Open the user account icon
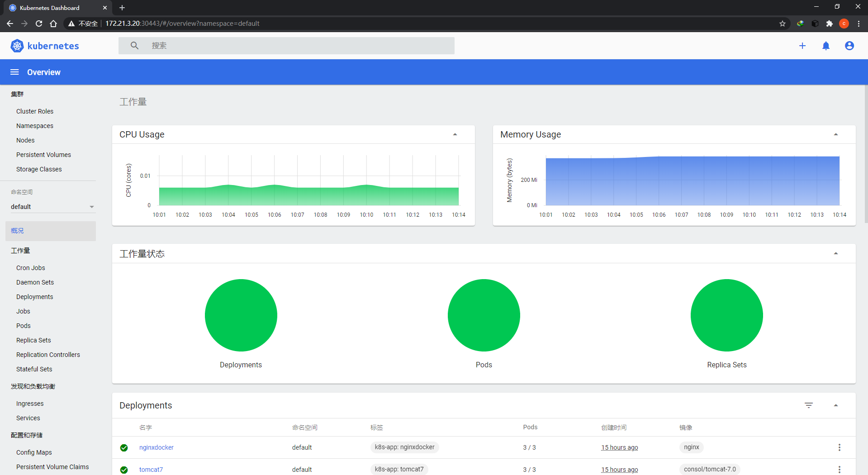 tap(849, 46)
